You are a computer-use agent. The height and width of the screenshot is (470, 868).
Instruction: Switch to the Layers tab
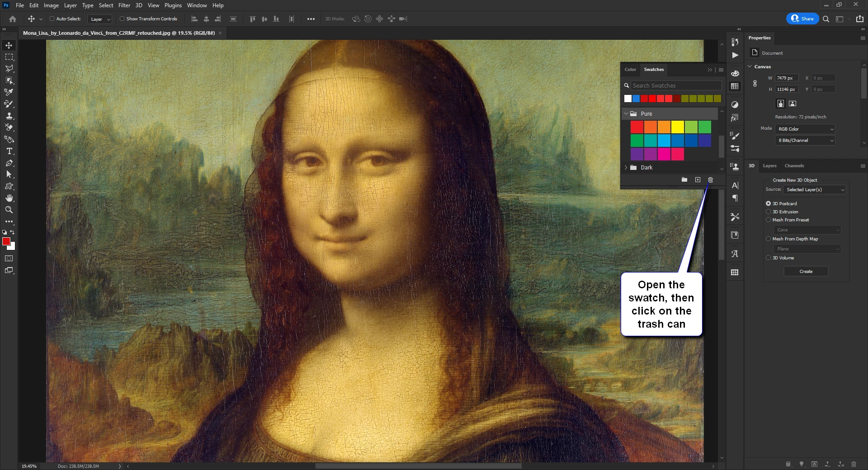[769, 166]
